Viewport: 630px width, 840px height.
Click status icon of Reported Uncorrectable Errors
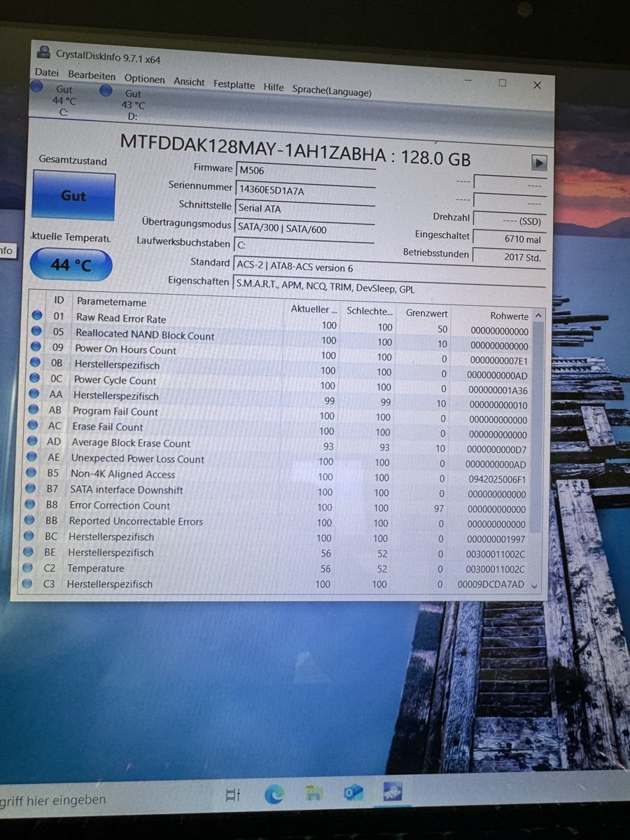click(x=29, y=520)
